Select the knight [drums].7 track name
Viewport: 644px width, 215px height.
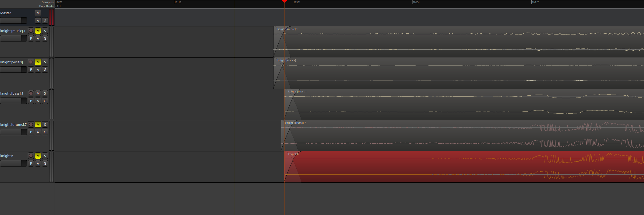(x=13, y=124)
